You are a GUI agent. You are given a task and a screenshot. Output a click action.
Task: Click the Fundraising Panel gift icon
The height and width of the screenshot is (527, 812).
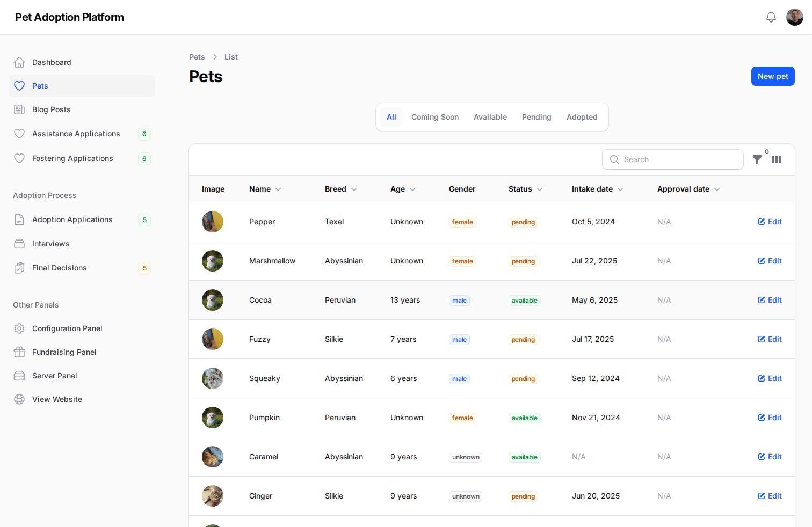coord(19,352)
